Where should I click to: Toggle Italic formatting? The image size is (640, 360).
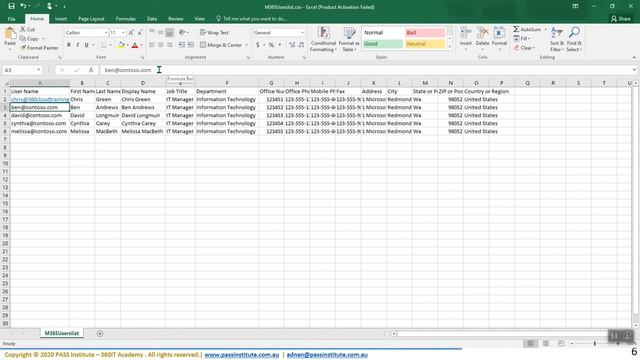[x=78, y=45]
